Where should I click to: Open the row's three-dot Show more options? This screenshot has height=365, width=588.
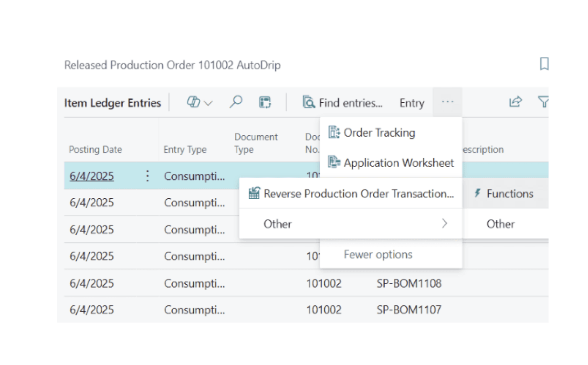147,176
